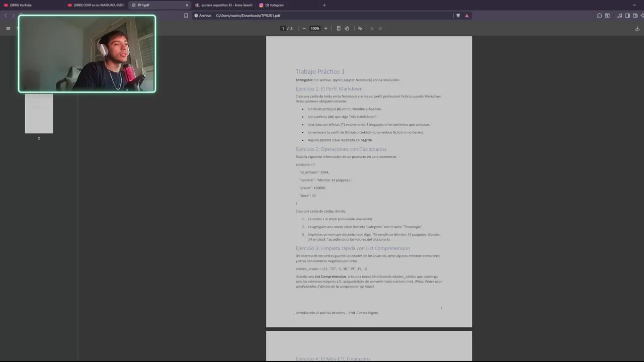This screenshot has width=644, height=362.
Task: Open Brave Shields lion icon
Action: pos(458,16)
